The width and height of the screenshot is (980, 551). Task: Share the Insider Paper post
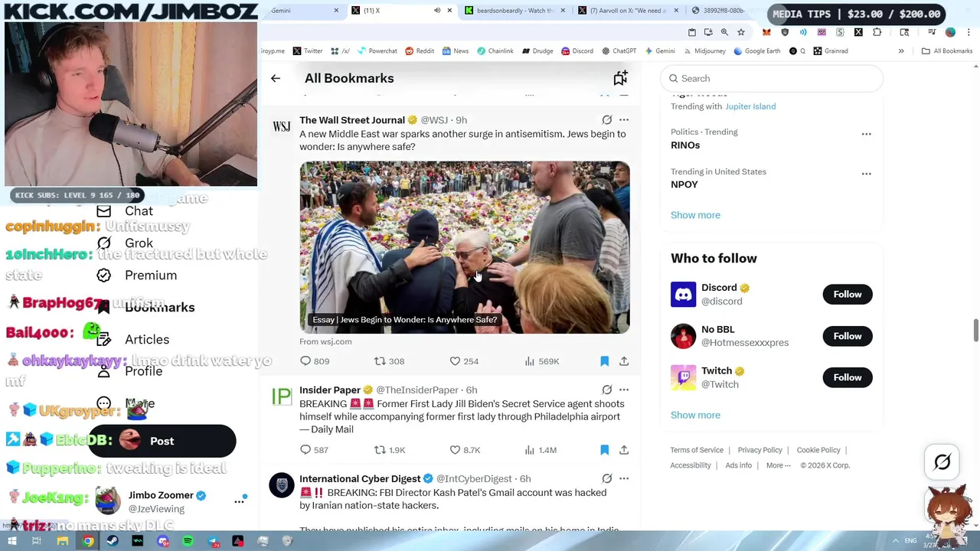[624, 450]
